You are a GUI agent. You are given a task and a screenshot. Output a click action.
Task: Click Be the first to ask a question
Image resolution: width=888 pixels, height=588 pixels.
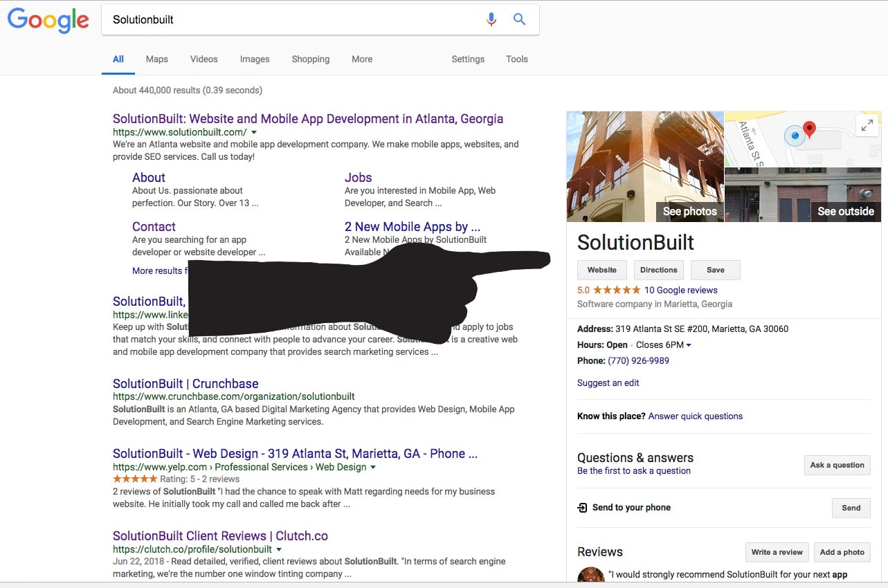coord(634,470)
